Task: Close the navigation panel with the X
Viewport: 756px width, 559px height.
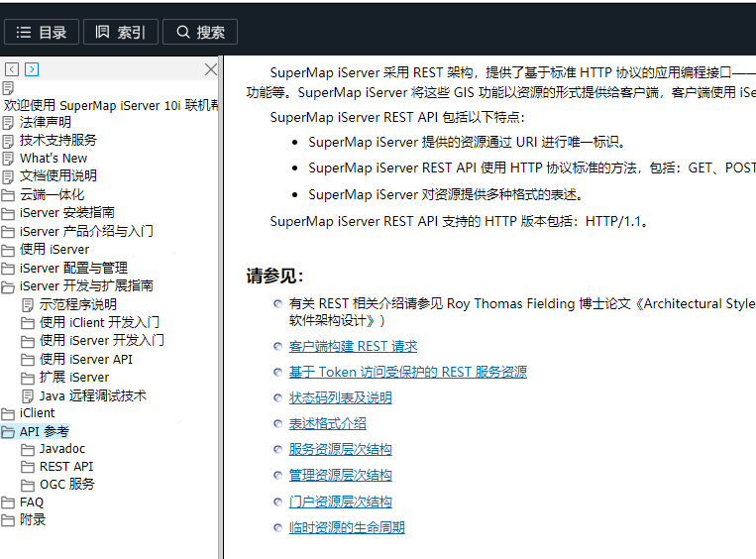Action: tap(211, 69)
